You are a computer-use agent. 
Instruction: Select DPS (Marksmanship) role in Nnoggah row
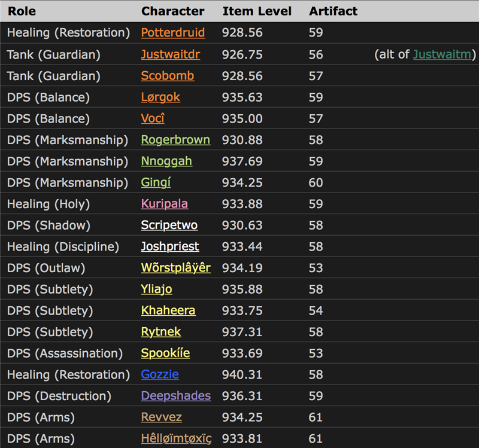click(68, 161)
